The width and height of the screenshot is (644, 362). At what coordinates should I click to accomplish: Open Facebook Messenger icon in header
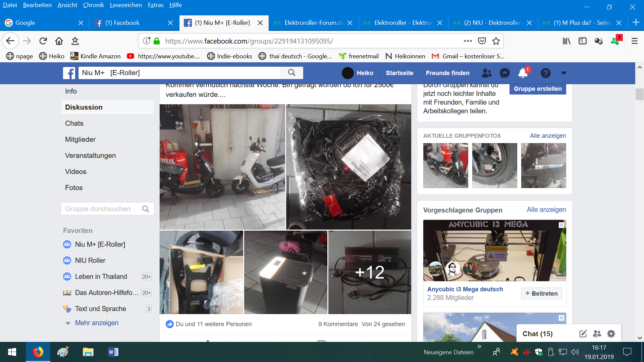[504, 73]
